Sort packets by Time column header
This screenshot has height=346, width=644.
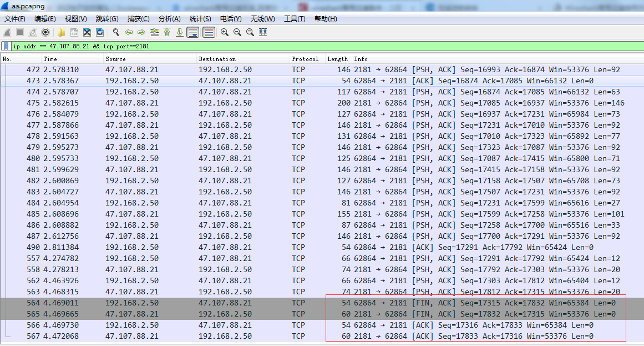[x=72, y=59]
